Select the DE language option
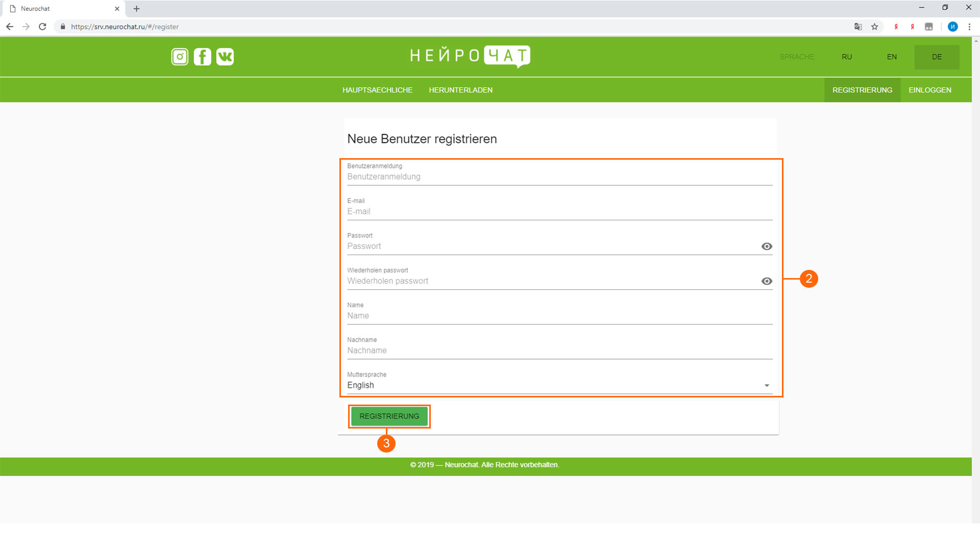This screenshot has height=551, width=980. pos(937,57)
